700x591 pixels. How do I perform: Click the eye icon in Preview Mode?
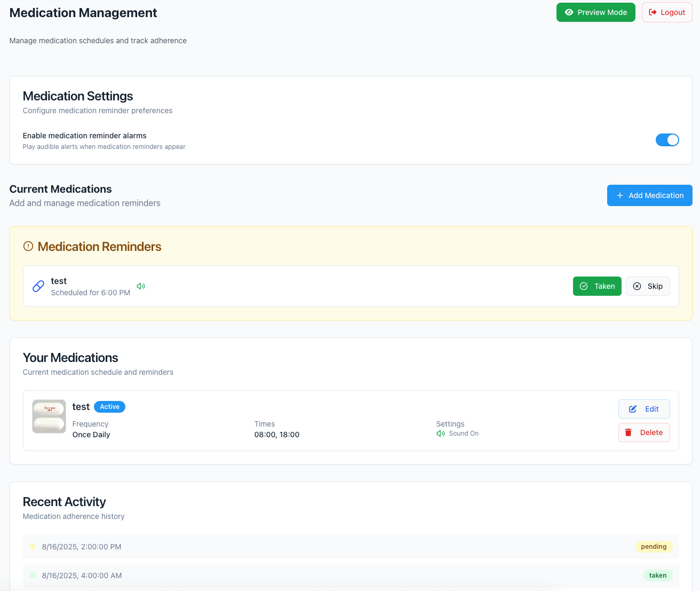(569, 12)
